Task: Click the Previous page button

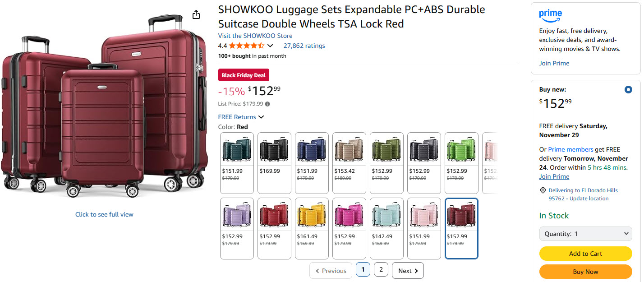Action: point(331,271)
